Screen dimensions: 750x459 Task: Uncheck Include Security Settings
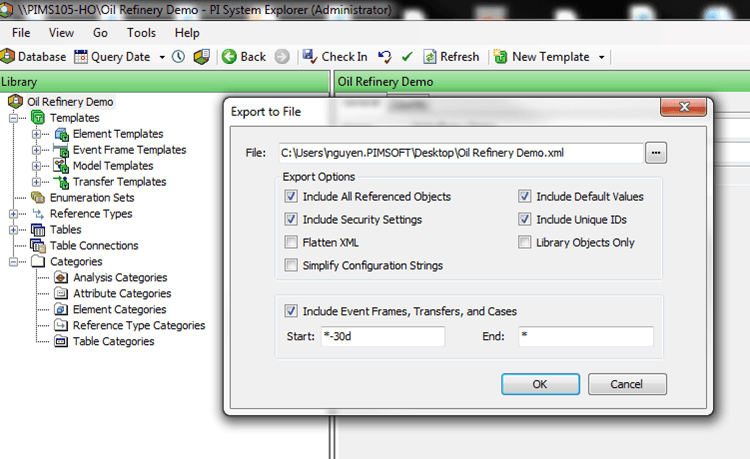click(291, 219)
